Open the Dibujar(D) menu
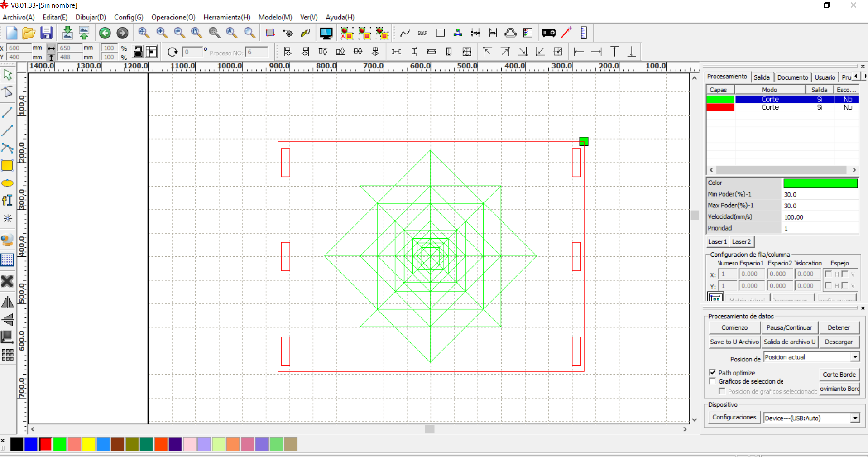This screenshot has height=457, width=868. pyautogui.click(x=91, y=17)
